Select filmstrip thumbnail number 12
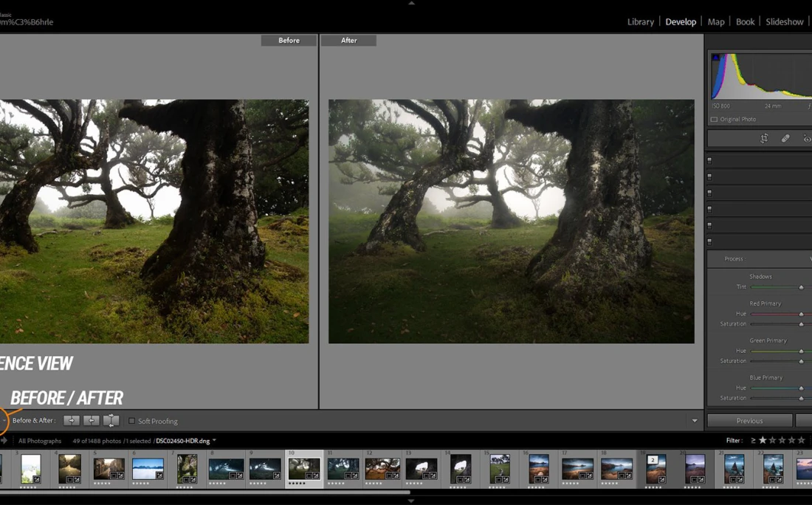The image size is (812, 505). coord(382,468)
